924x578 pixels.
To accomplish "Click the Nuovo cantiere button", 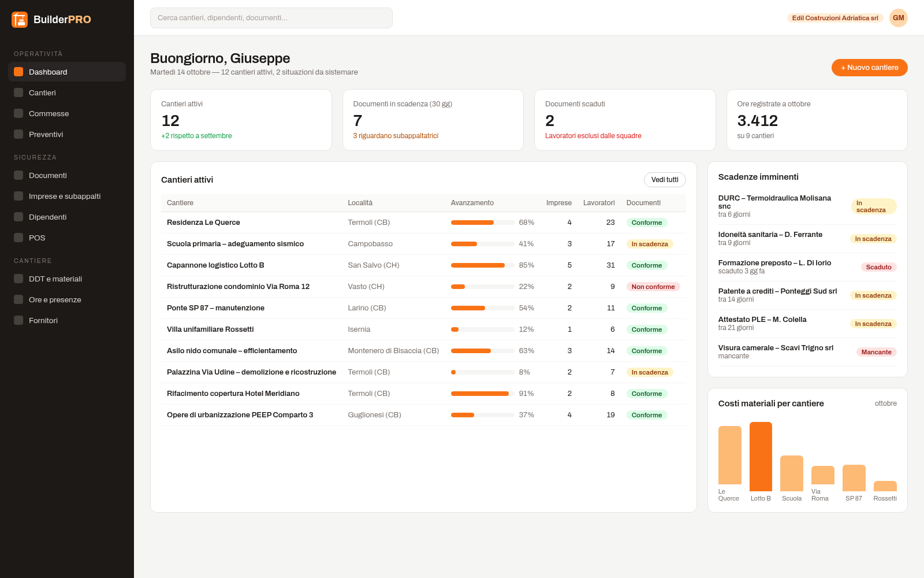I will point(870,68).
